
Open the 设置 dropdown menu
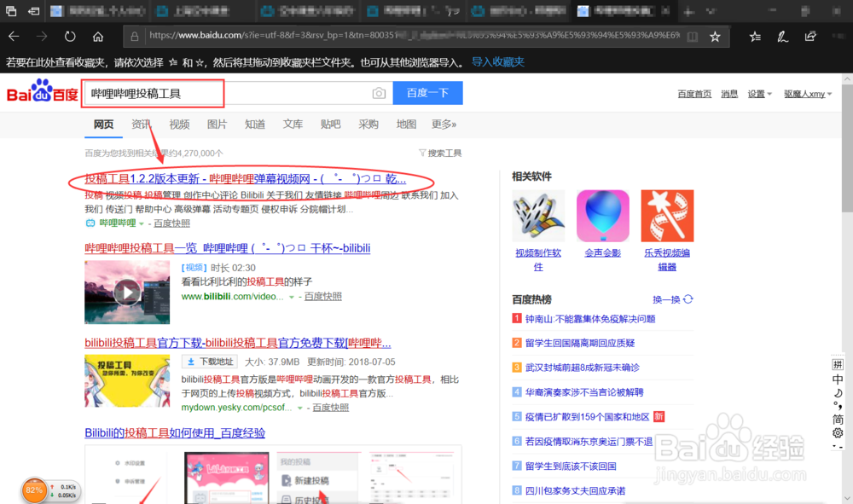click(x=759, y=94)
